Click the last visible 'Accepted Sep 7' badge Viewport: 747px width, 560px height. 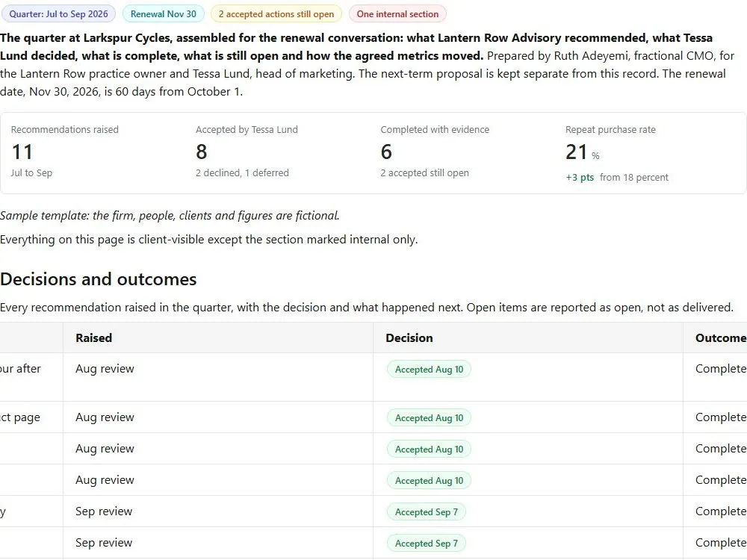coord(427,544)
